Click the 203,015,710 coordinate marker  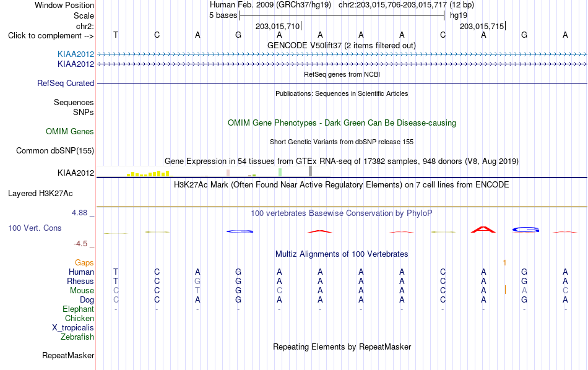pos(277,26)
